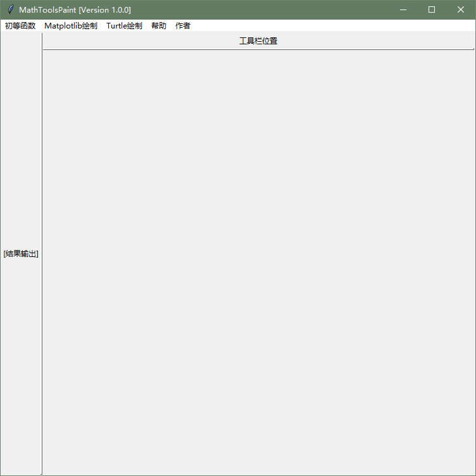This screenshot has width=476, height=476.
Task: Close the MathToolsPaint window
Action: click(x=461, y=9)
